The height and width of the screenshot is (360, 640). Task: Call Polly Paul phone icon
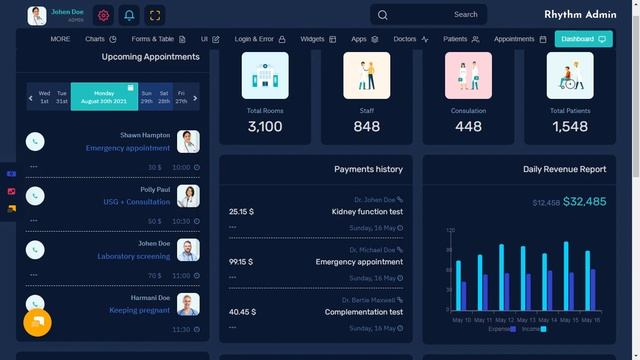point(35,196)
